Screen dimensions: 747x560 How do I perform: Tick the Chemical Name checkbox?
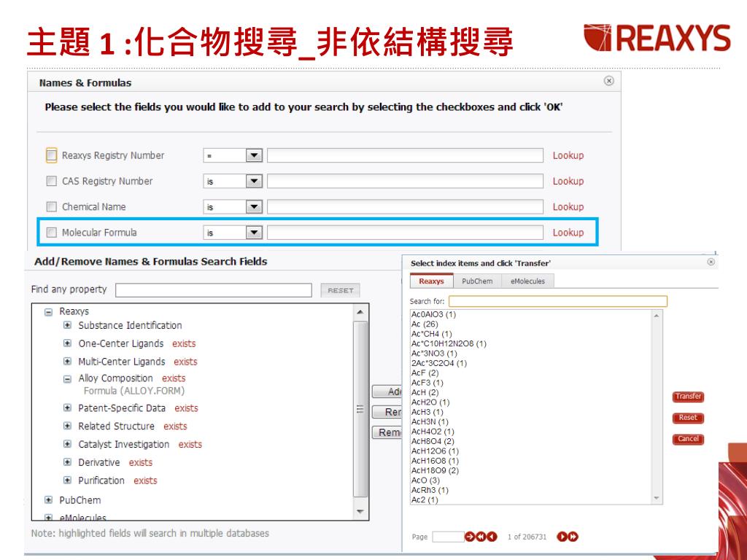tap(52, 206)
